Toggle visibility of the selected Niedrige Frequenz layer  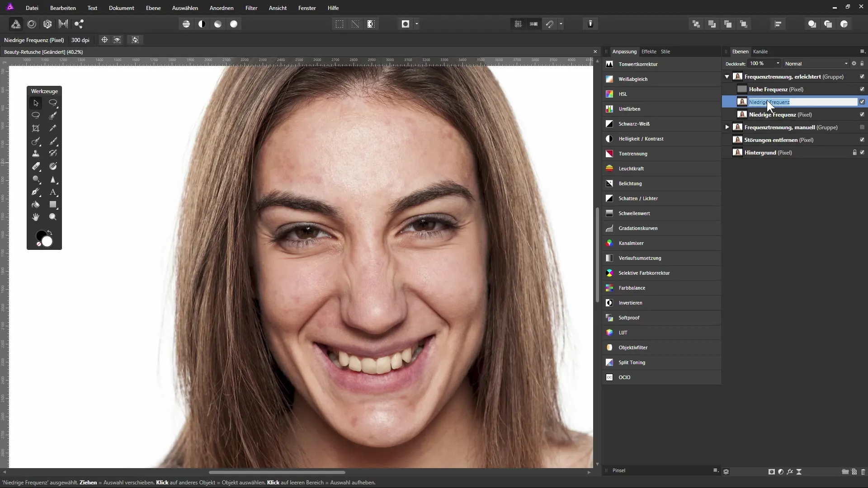[x=862, y=102]
